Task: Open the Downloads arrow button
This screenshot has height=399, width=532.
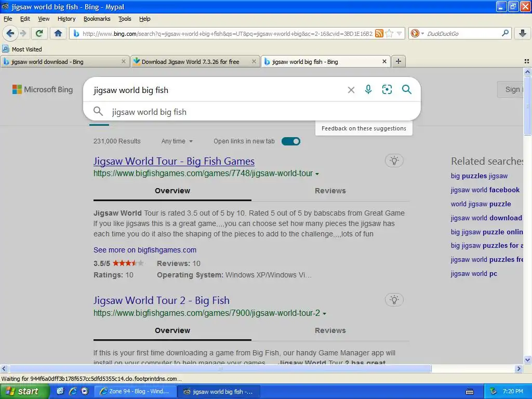Action: tap(523, 33)
